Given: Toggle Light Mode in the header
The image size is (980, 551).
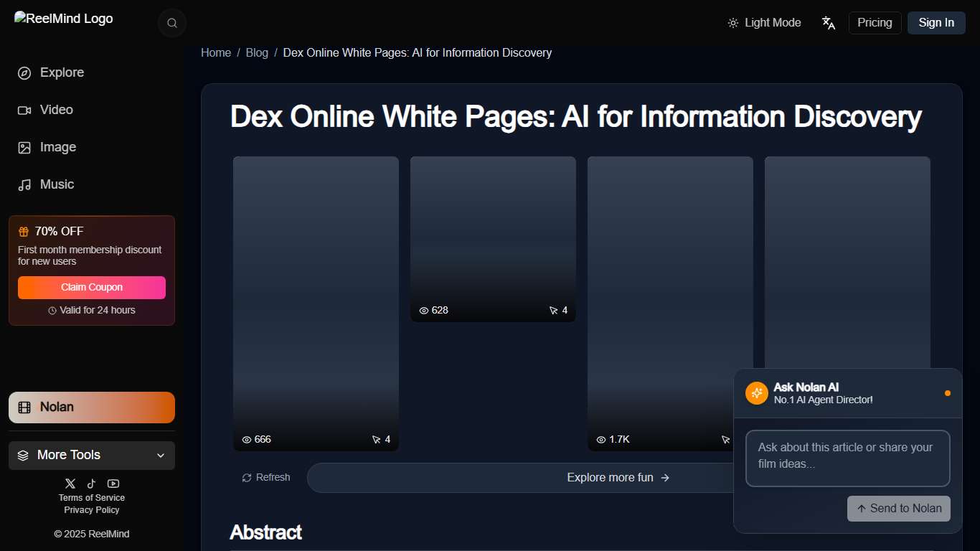Looking at the screenshot, I should tap(764, 22).
